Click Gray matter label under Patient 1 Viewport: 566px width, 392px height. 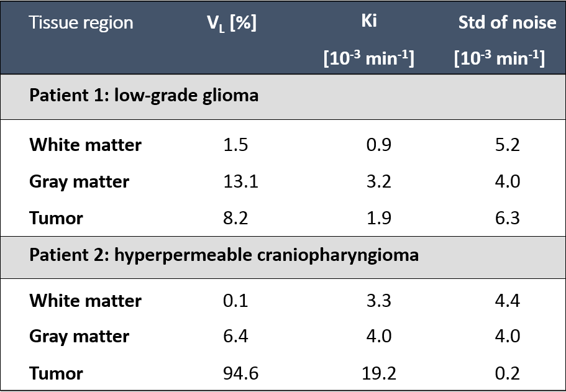(x=79, y=182)
